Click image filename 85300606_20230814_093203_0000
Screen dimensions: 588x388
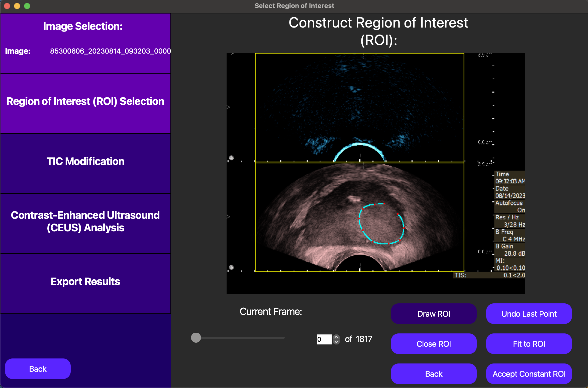[110, 51]
